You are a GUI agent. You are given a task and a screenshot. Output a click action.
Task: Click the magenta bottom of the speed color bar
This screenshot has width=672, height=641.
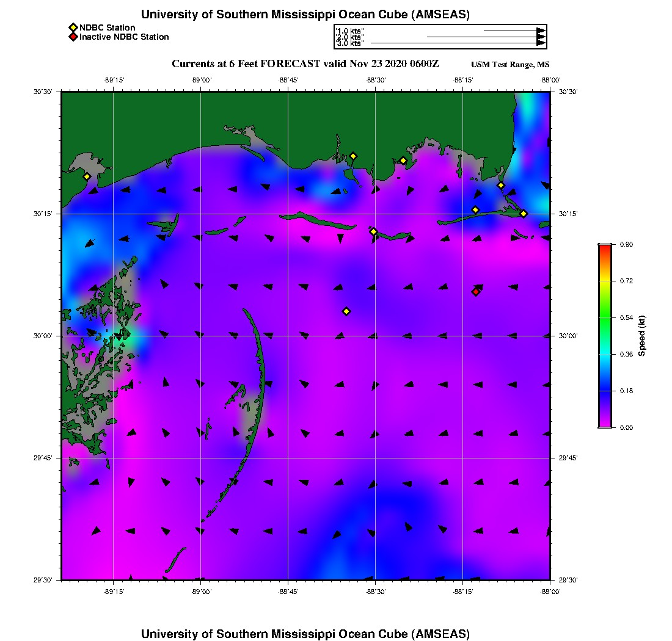pos(604,424)
